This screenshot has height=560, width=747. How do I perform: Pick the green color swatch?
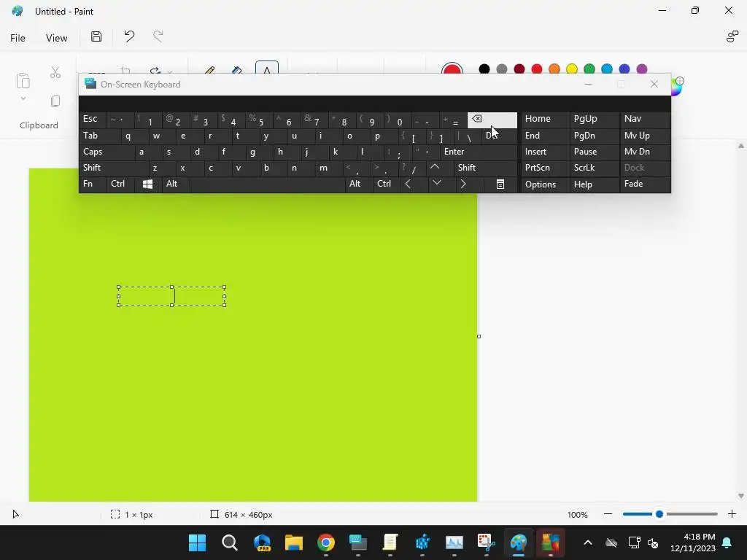coord(589,69)
